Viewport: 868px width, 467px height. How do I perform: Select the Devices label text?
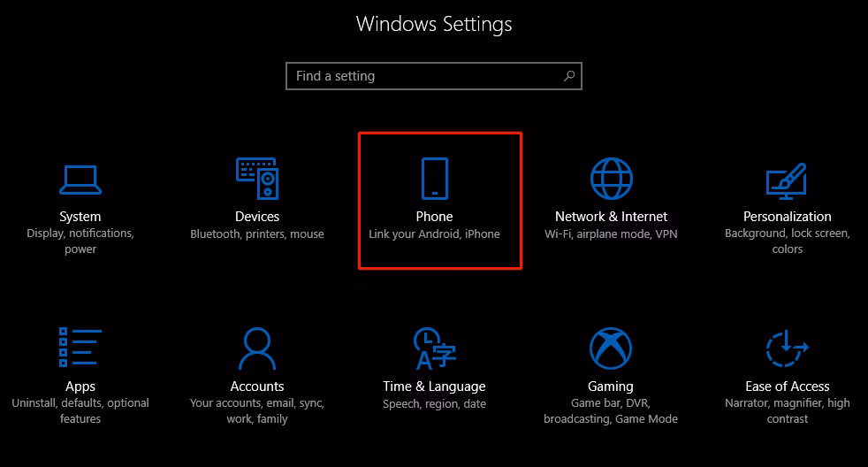pyautogui.click(x=257, y=217)
